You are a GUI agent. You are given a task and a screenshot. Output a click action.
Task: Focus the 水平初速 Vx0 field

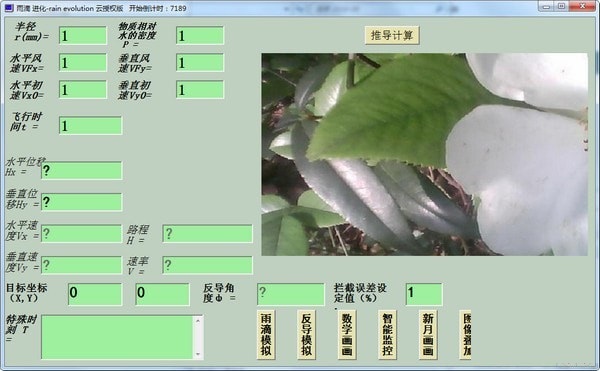point(83,89)
